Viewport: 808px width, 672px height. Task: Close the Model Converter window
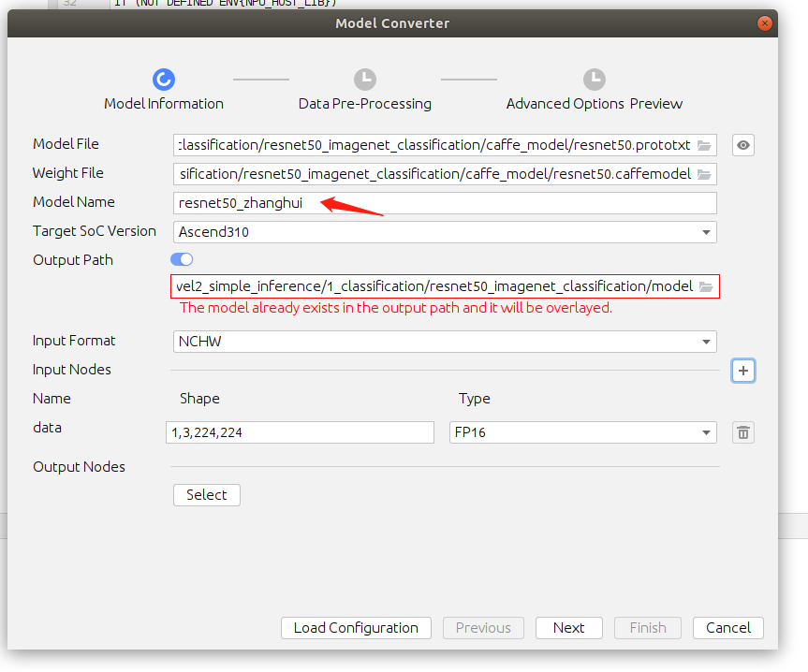click(x=766, y=23)
